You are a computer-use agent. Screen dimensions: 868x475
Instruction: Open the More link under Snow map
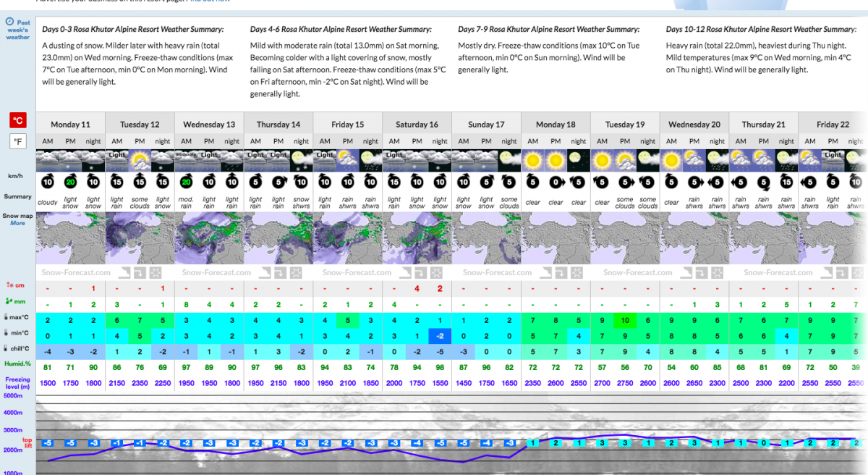17,223
